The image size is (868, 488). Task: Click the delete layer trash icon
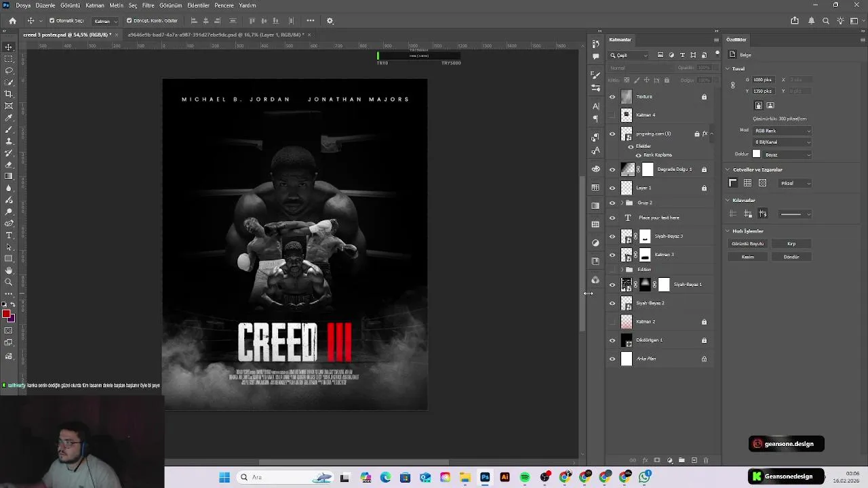[705, 460]
